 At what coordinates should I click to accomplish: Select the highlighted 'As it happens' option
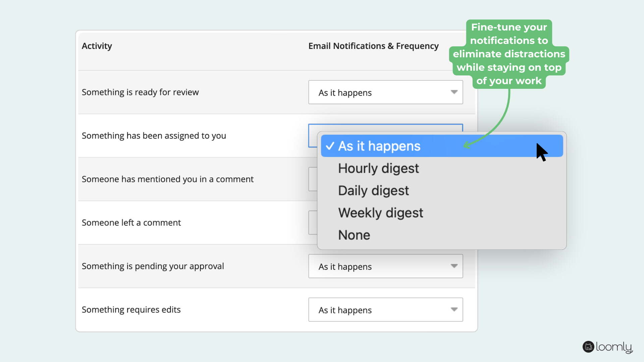[x=378, y=146]
